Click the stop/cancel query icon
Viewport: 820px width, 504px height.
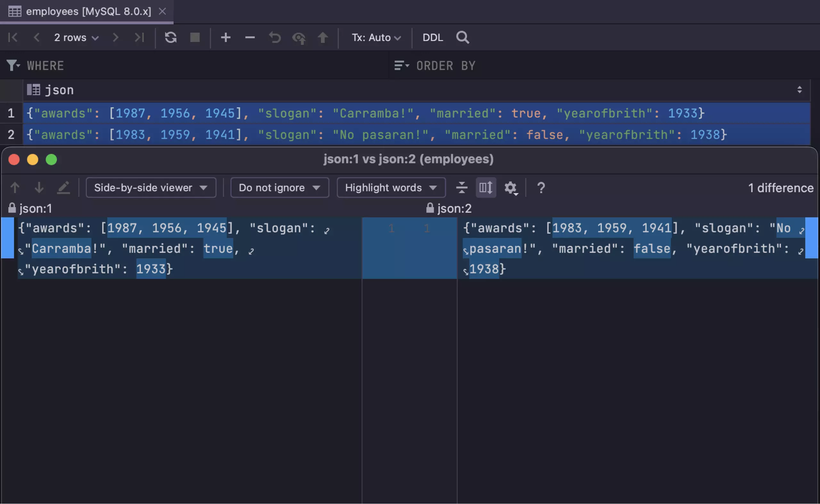pyautogui.click(x=196, y=37)
